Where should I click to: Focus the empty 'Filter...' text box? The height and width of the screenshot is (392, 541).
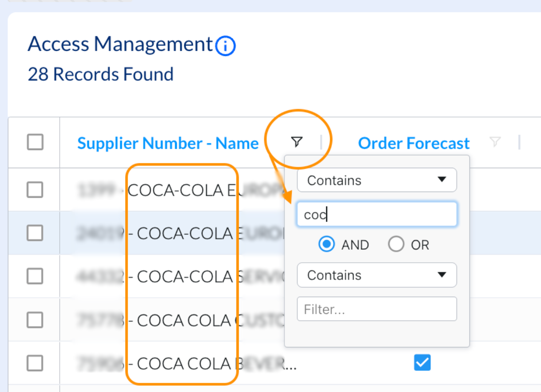coord(377,309)
